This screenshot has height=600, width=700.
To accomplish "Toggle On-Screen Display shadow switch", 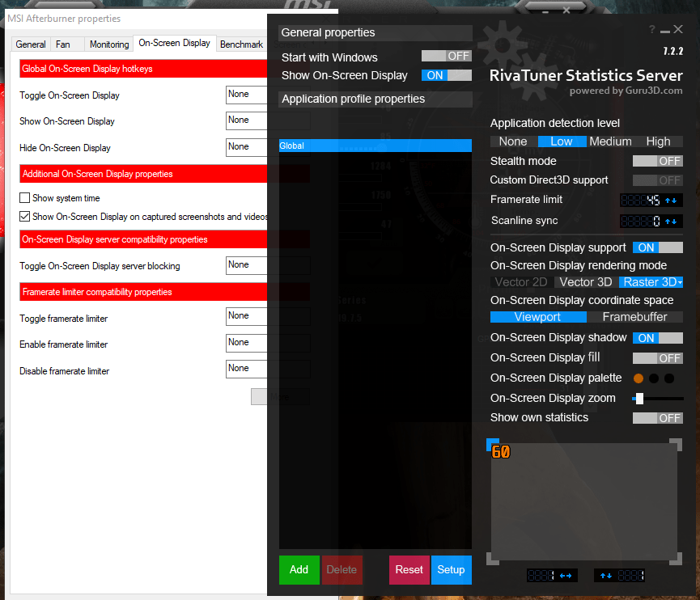I will point(658,338).
